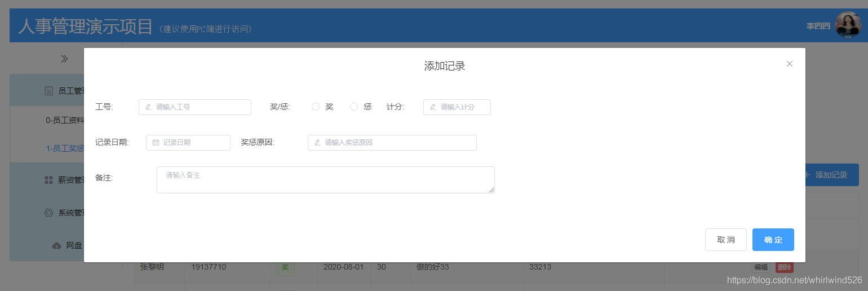Click the double-chevron sidebar collapse icon

tap(64, 59)
